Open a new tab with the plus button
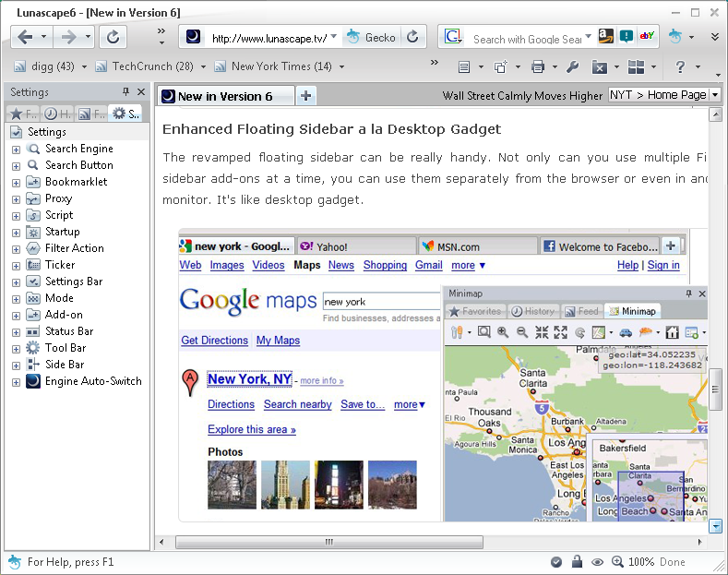This screenshot has height=575, width=728. pyautogui.click(x=306, y=96)
